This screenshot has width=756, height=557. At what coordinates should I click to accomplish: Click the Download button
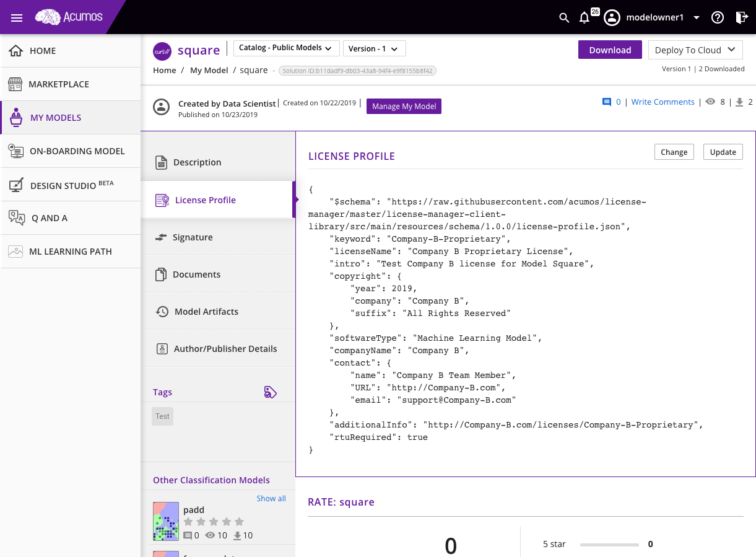point(610,50)
